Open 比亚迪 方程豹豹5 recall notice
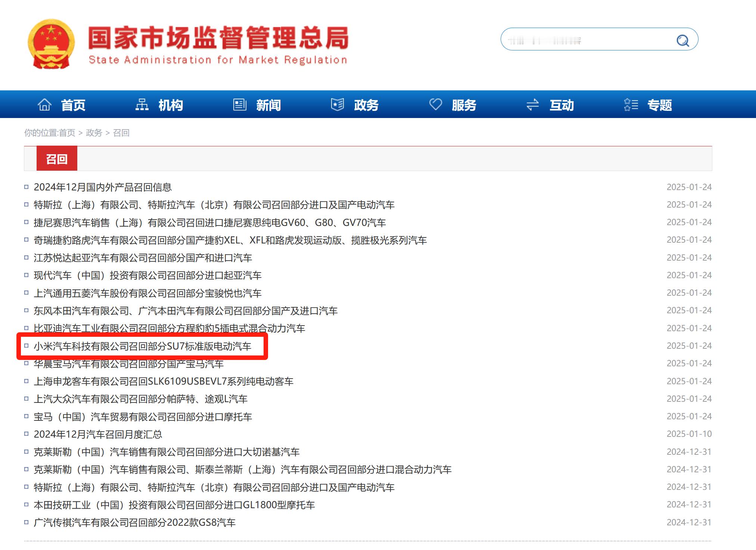The image size is (756, 550). pyautogui.click(x=169, y=328)
